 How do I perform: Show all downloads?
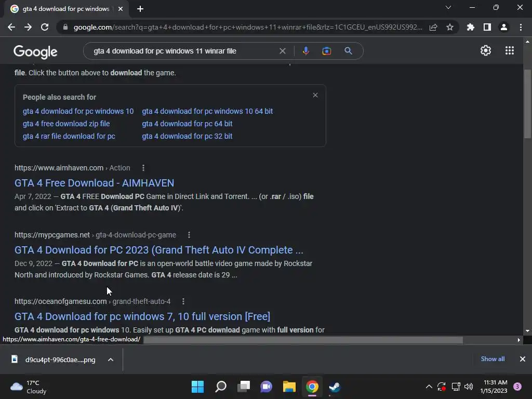click(x=493, y=359)
